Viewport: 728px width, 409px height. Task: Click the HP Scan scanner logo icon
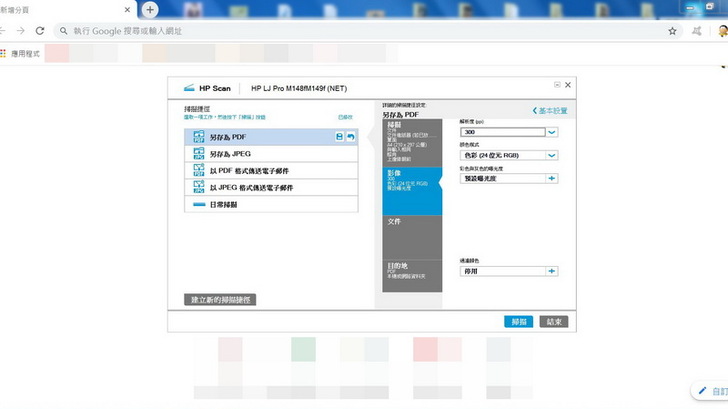(x=189, y=88)
